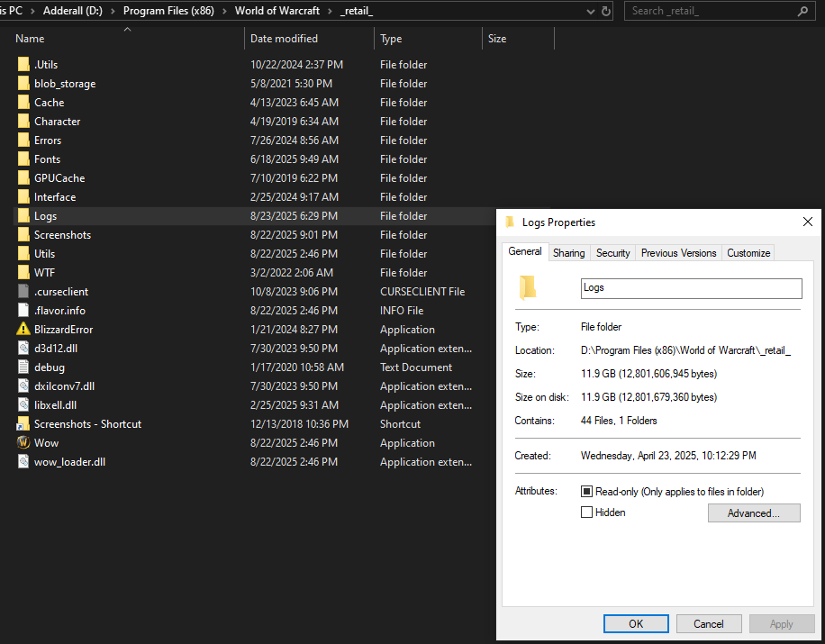Screen dimensions: 825x644
Task: Click the libxell.dll file icon
Action: coord(23,404)
